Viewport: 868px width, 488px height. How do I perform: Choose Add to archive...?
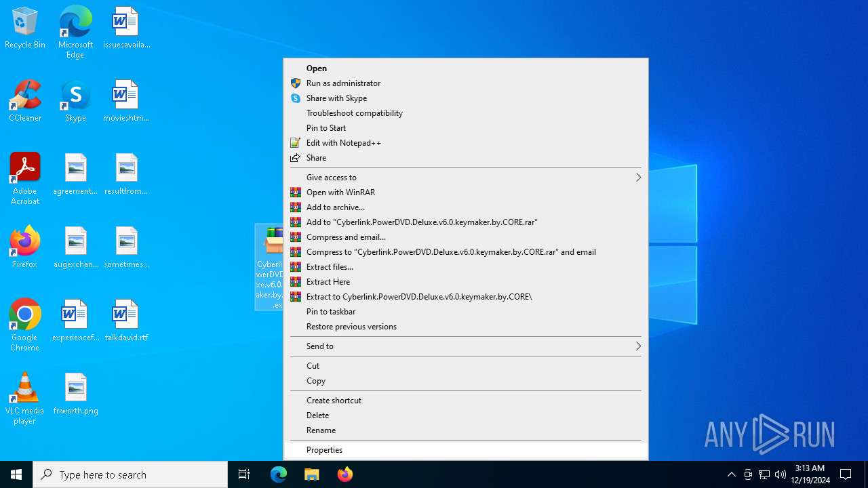coord(466,207)
